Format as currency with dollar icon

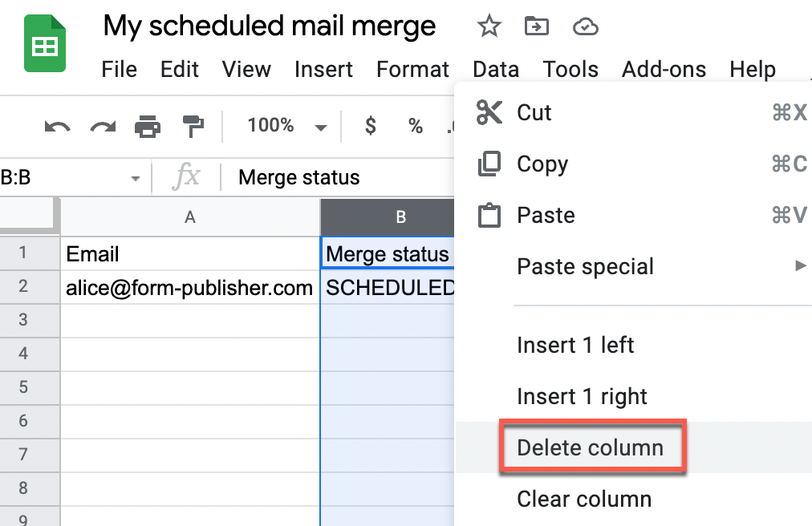coord(371,126)
